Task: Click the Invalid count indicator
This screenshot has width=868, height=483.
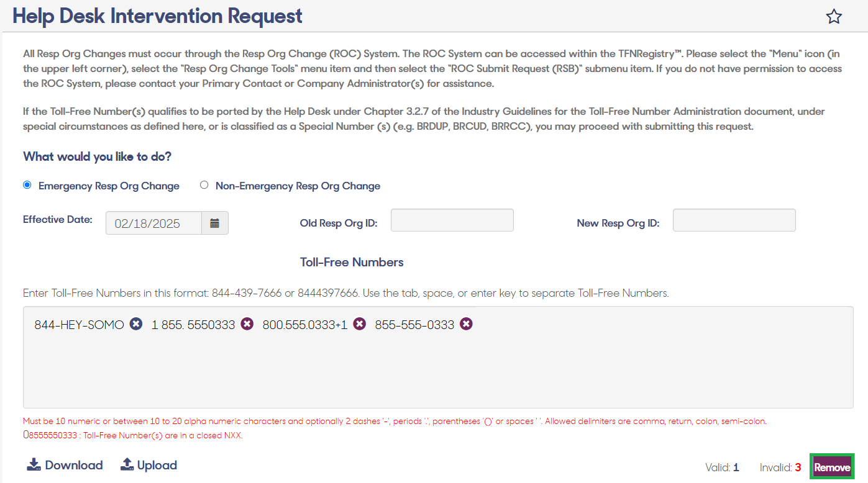Action: coord(780,467)
